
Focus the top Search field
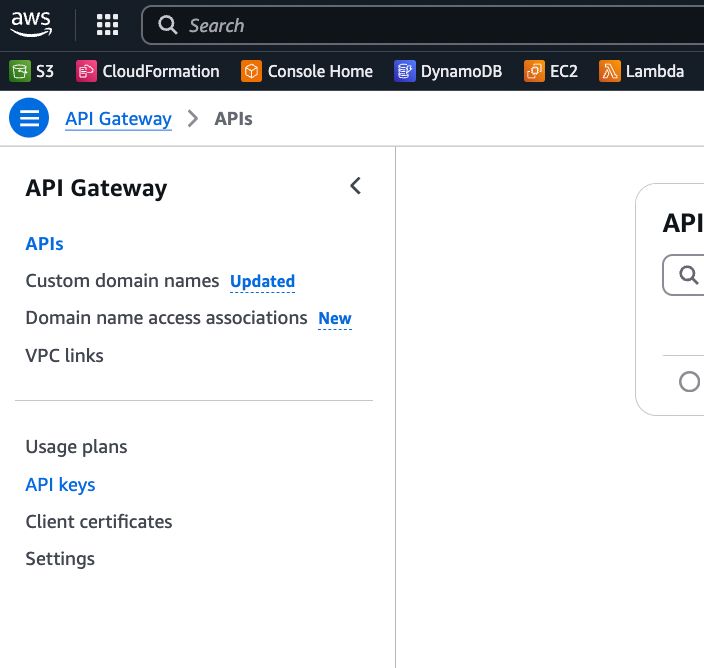(x=422, y=25)
